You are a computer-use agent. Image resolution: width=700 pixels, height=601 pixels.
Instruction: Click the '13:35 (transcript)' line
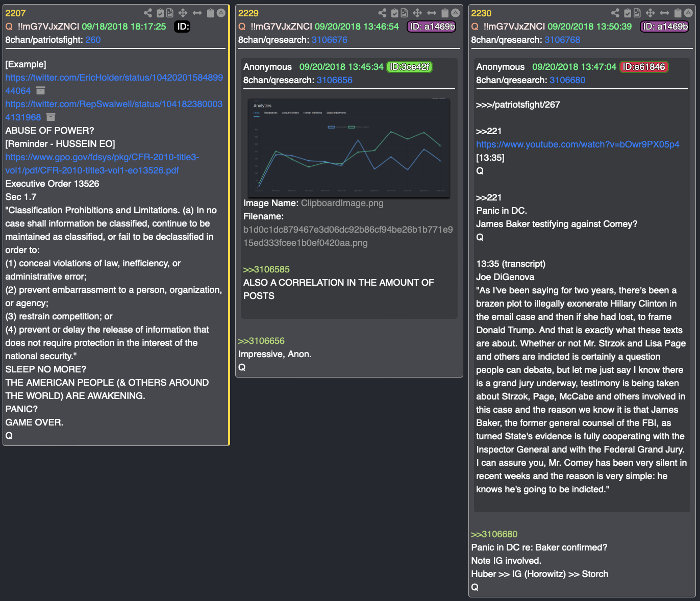point(511,264)
